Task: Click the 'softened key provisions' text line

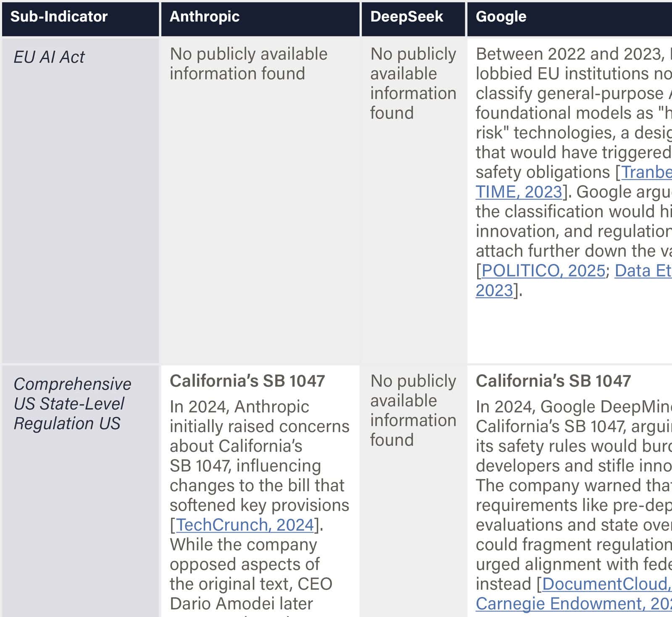Action: [259, 505]
